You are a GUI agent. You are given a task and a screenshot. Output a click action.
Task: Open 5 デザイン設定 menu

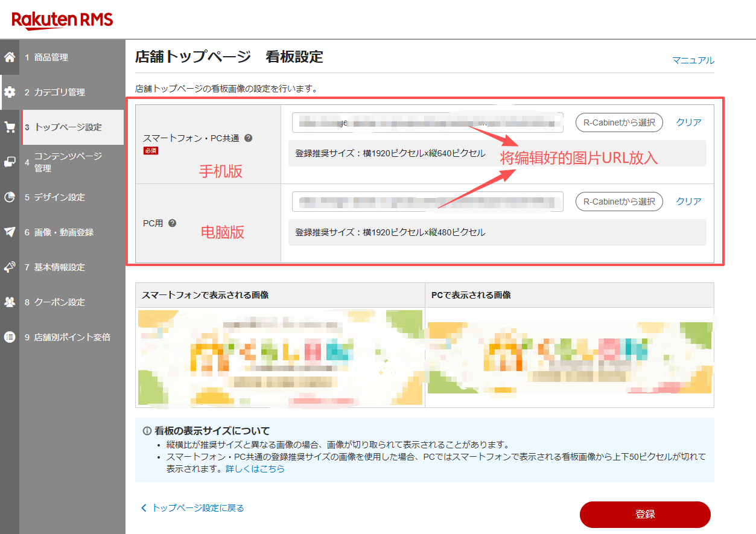click(72, 197)
